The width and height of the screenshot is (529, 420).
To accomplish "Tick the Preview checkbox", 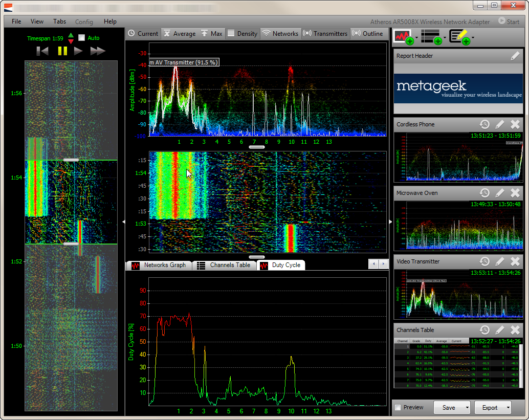I will [399, 408].
